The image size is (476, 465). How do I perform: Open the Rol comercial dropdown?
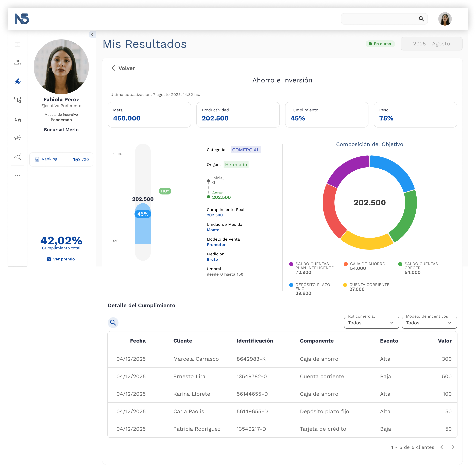[x=371, y=323]
